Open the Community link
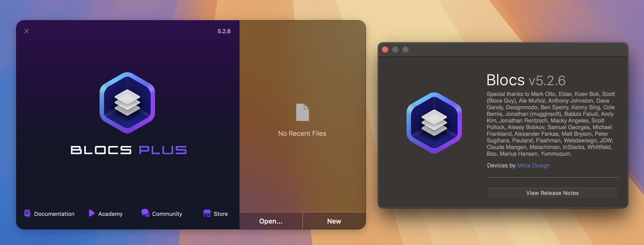This screenshot has height=245, width=644. click(167, 214)
